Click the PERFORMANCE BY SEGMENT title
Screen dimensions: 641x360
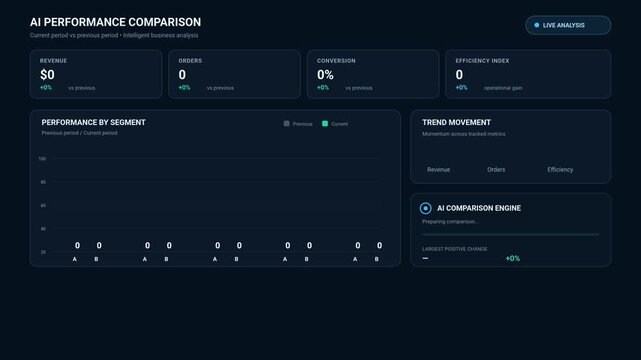[93, 123]
